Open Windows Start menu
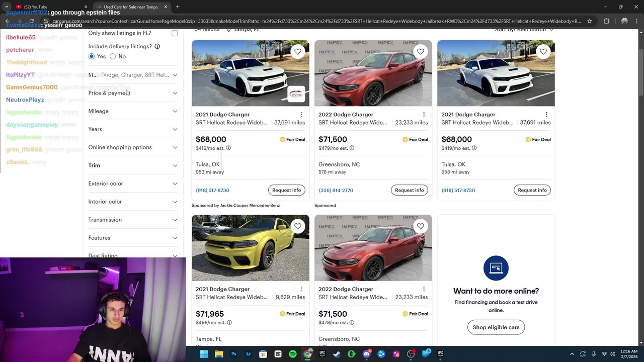This screenshot has width=644, height=362. pos(204,354)
